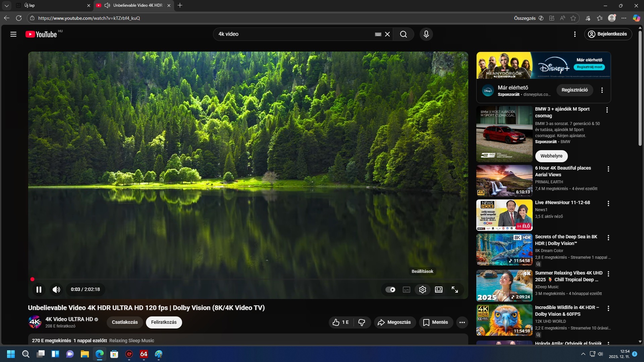Click the Feliratkozás subscribe button
This screenshot has width=644, height=362.
click(x=164, y=322)
